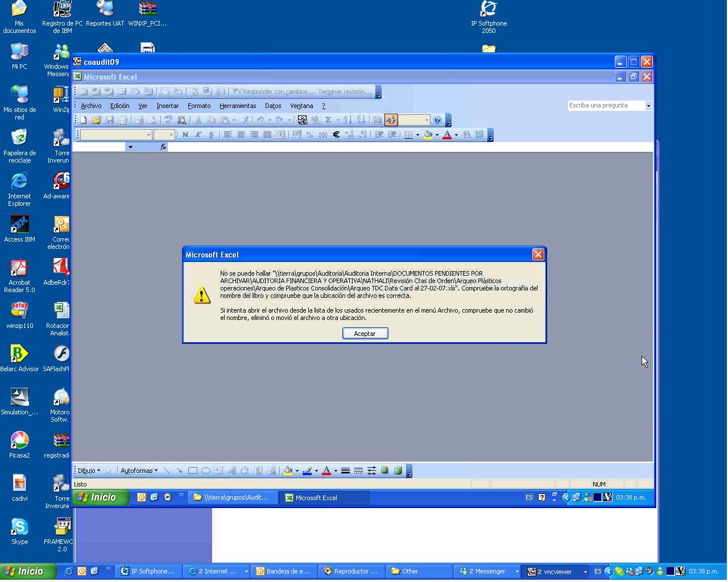Expand the Name Box dropdown arrow
The image size is (728, 582).
tap(130, 147)
